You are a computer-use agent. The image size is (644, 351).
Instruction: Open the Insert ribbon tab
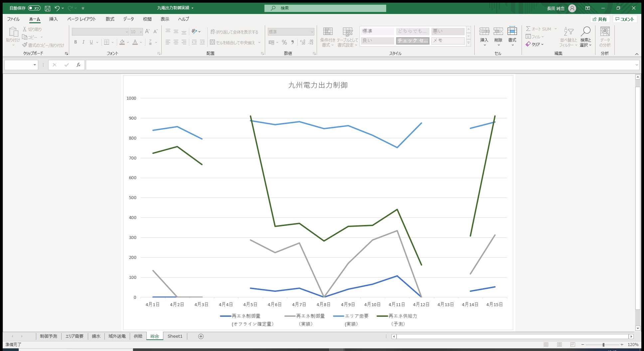pos(53,19)
